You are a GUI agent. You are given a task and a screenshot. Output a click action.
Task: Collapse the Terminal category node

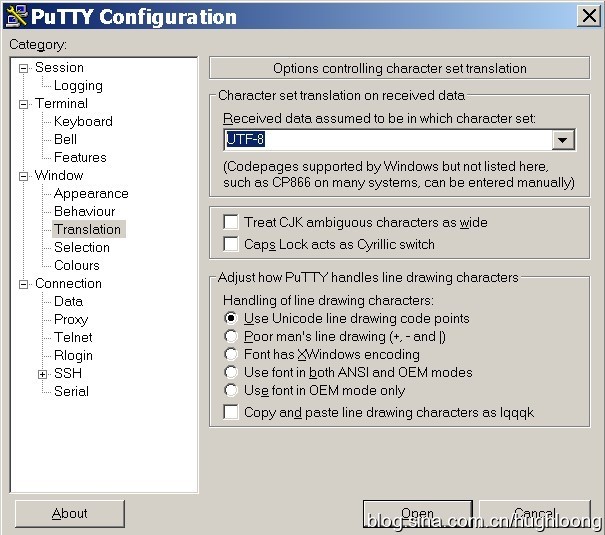pos(25,104)
